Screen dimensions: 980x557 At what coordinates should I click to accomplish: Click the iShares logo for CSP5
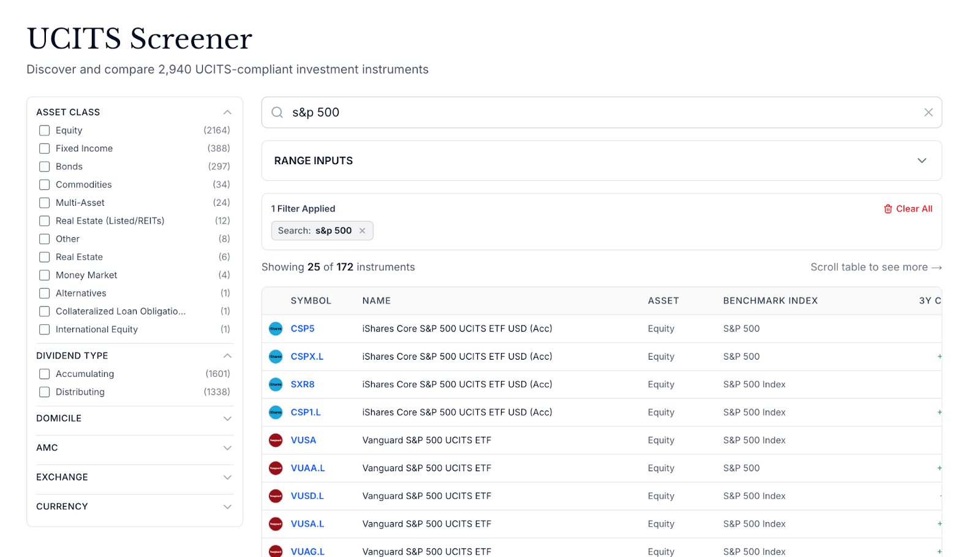click(276, 328)
